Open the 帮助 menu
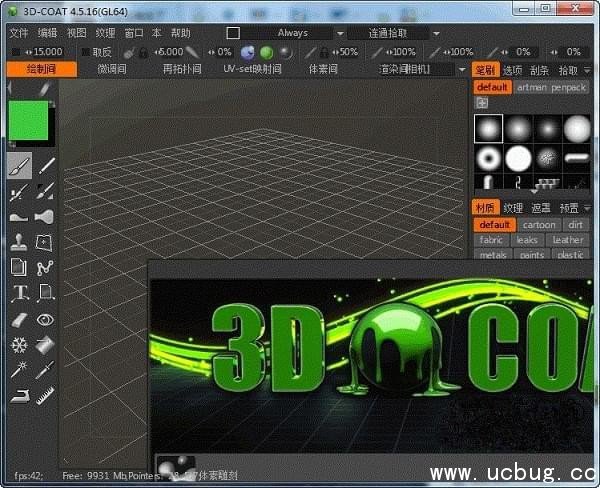The width and height of the screenshot is (600, 488). pyautogui.click(x=181, y=33)
